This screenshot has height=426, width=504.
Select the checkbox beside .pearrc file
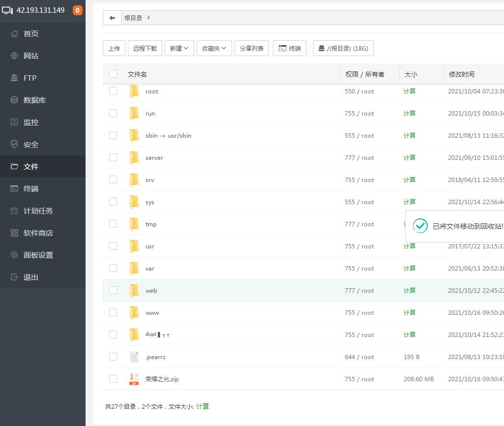[113, 357]
